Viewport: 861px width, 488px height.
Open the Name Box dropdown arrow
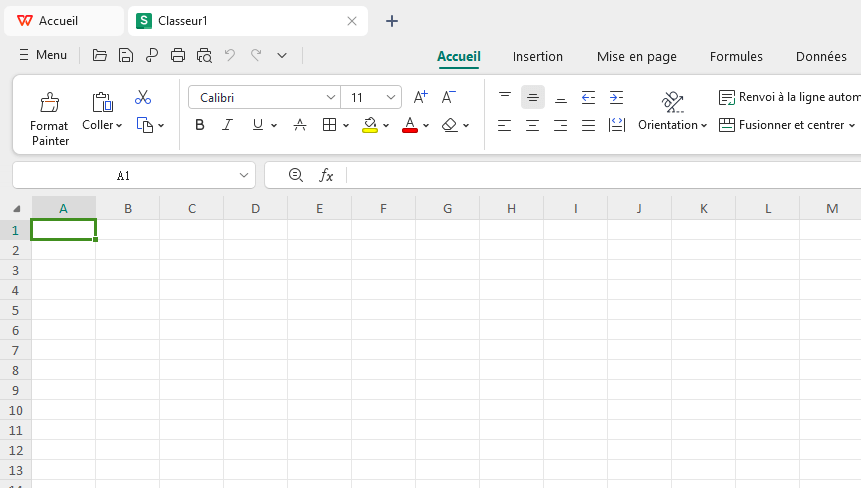[244, 175]
